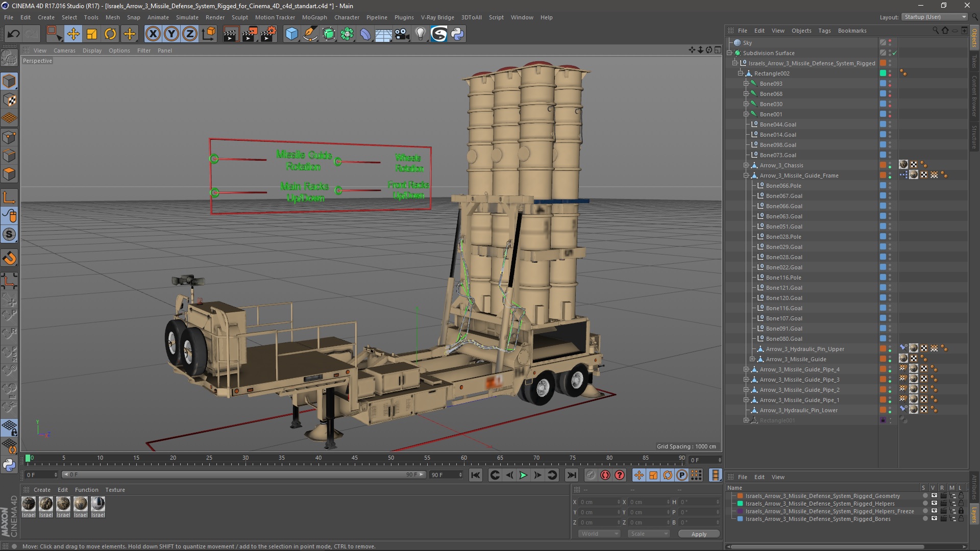This screenshot has width=980, height=551.
Task: Click the Array/MoGraph green flower icon
Action: [347, 34]
